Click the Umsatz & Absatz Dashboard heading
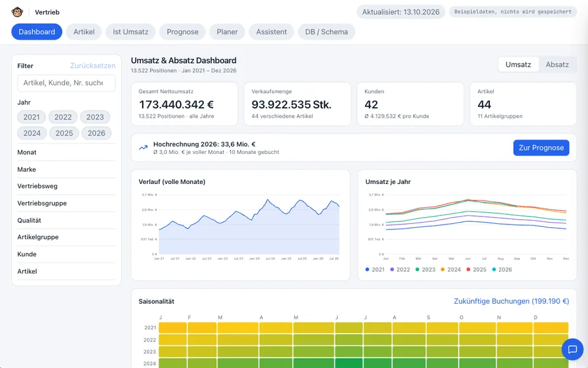 coord(184,61)
